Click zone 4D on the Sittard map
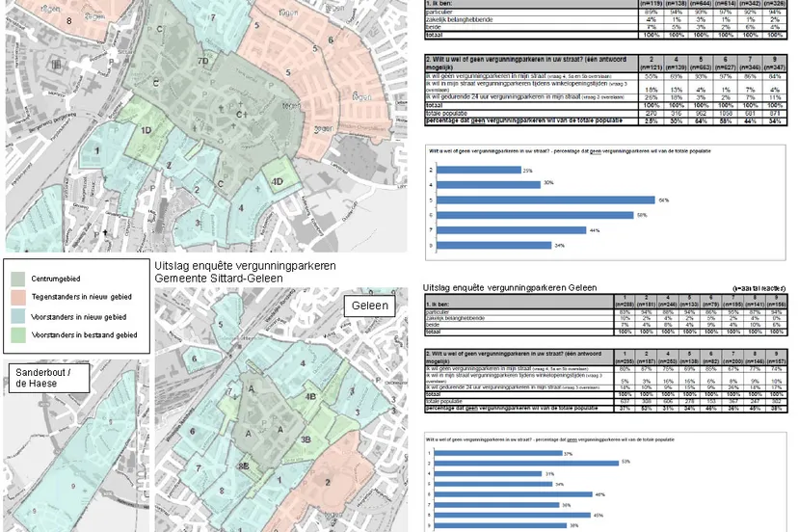This screenshot has width=798, height=532. tap(277, 181)
